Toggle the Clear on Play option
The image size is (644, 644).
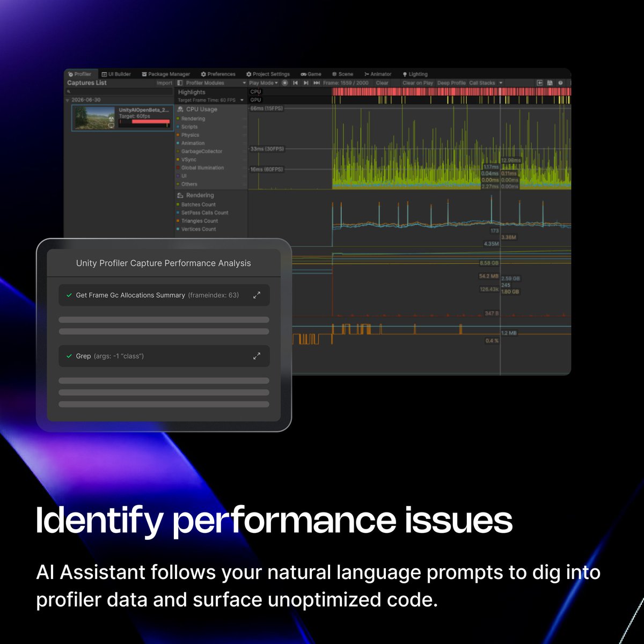pos(418,83)
